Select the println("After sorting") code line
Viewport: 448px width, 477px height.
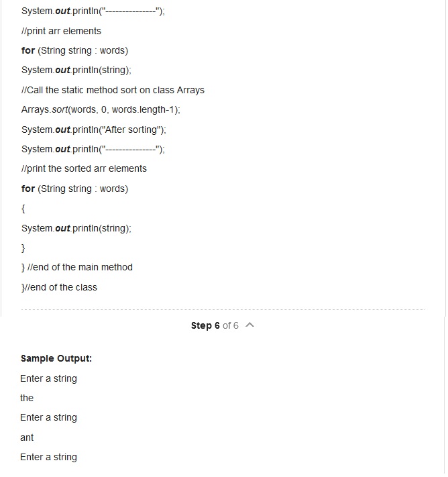tap(93, 129)
